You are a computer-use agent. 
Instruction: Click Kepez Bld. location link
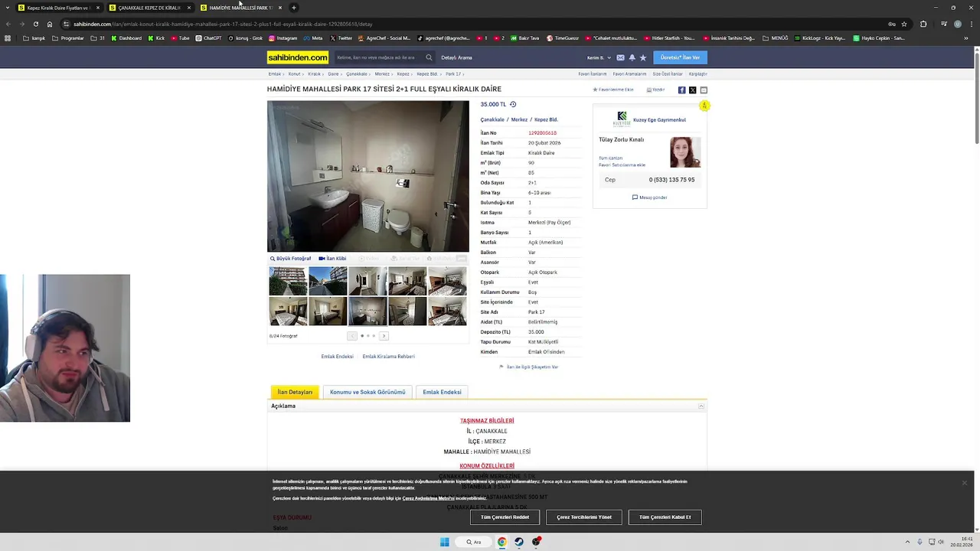[546, 119]
